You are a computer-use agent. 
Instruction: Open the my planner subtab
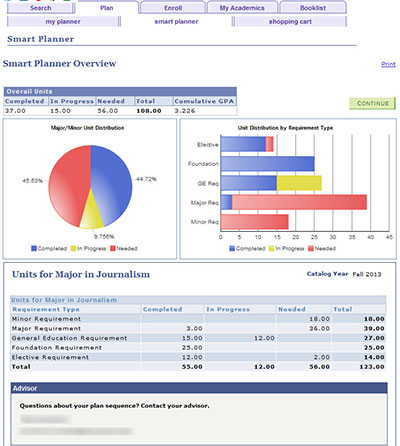point(63,21)
